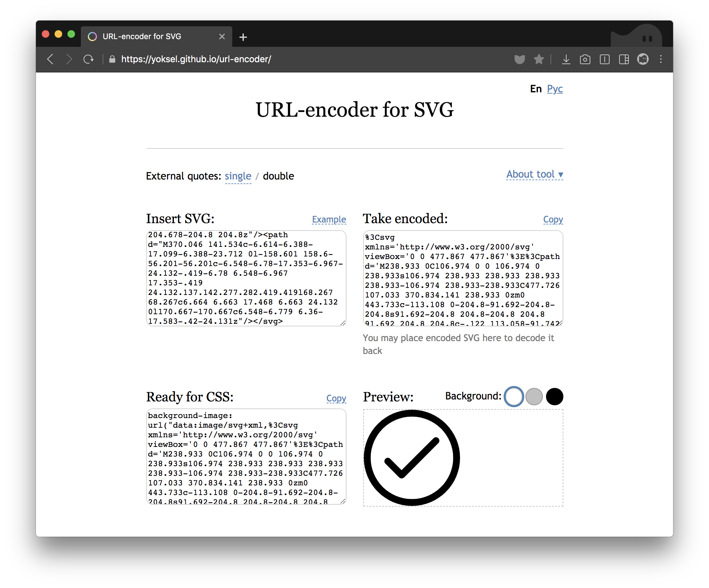Expand the About tool section
Viewport: 709px width, 588px height.
coord(534,174)
